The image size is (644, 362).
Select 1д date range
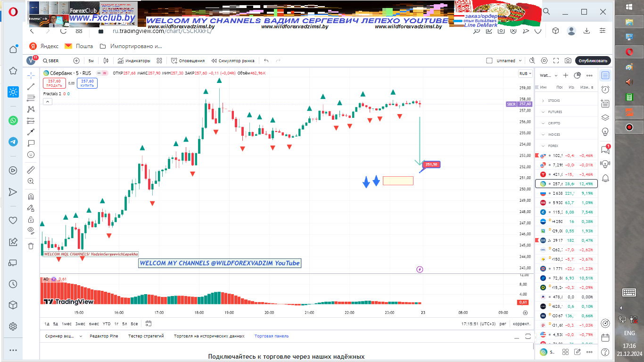[47, 324]
